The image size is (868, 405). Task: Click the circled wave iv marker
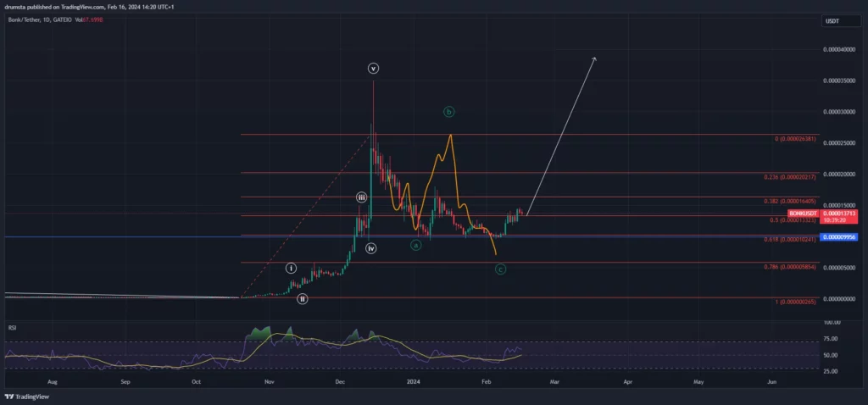pos(371,248)
